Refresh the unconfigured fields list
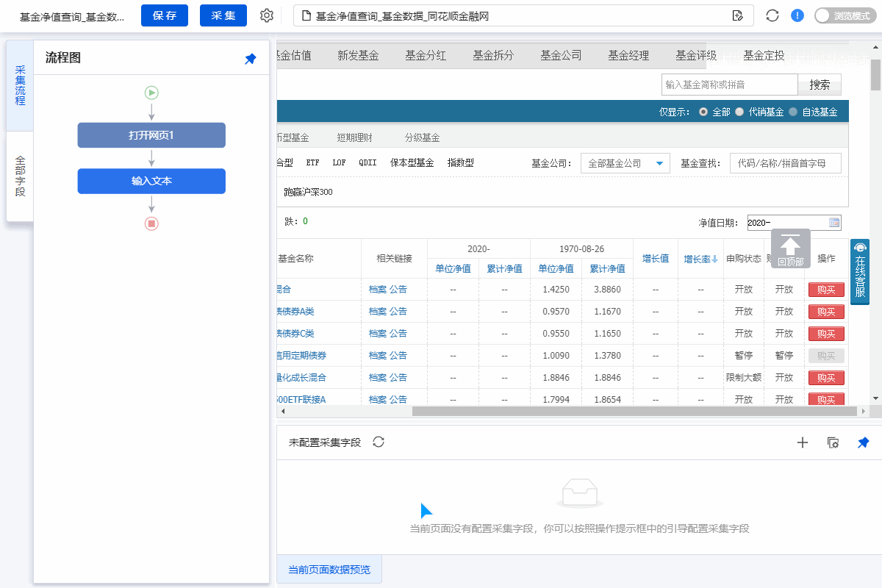The height and width of the screenshot is (588, 882). (379, 442)
